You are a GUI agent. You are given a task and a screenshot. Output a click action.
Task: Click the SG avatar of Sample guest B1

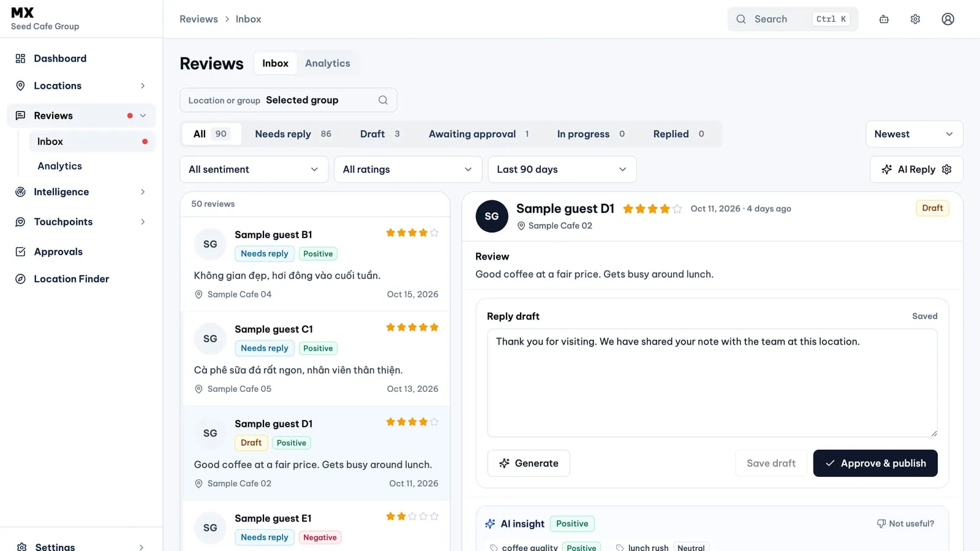tap(210, 244)
